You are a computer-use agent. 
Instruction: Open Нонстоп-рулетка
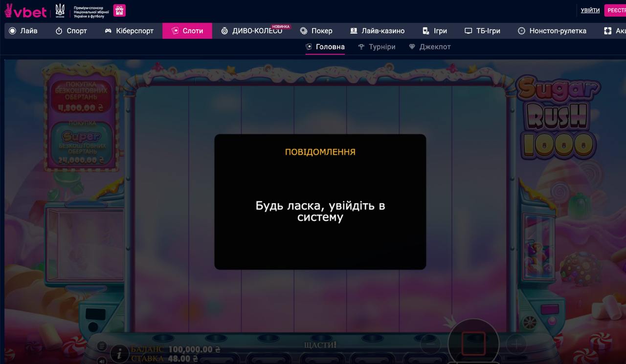(552, 31)
